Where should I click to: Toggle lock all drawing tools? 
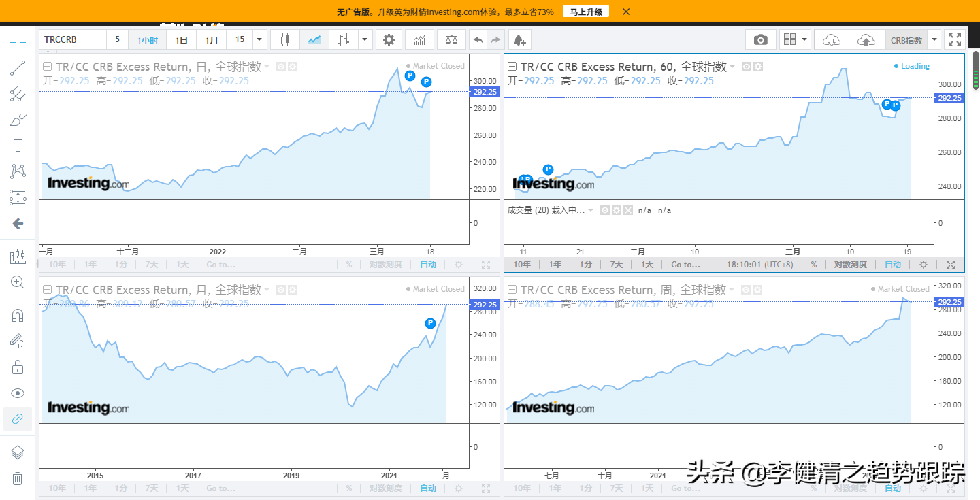click(x=18, y=367)
